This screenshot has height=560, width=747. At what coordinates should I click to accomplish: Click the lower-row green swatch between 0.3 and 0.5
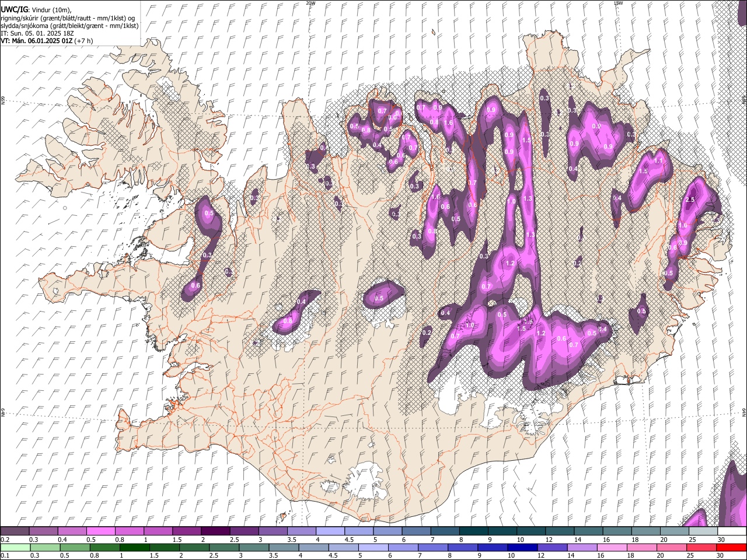(x=45, y=547)
